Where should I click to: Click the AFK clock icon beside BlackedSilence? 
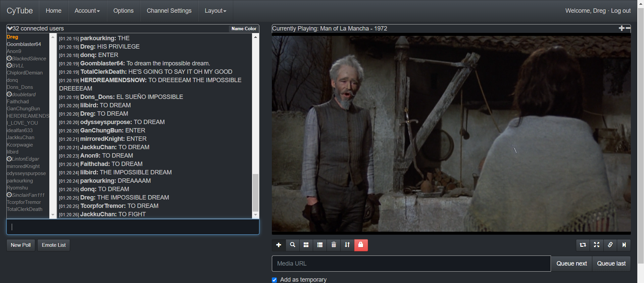pyautogui.click(x=9, y=58)
